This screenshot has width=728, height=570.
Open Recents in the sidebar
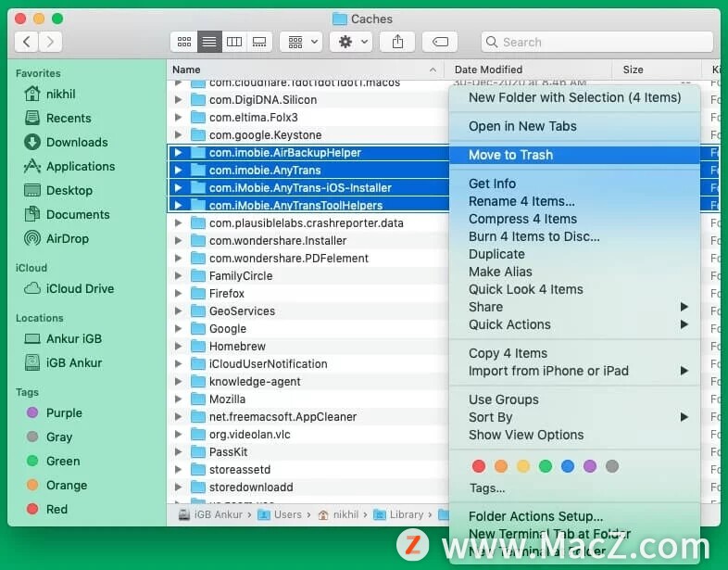[x=57, y=118]
